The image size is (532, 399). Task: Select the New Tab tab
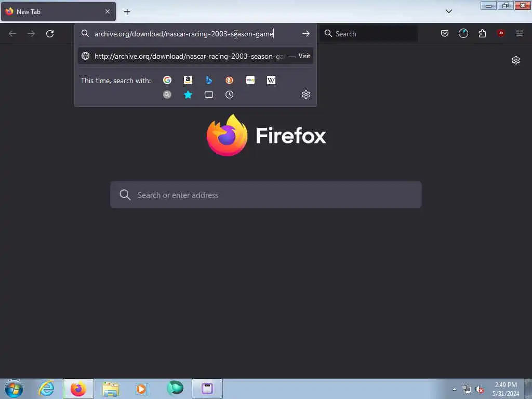pyautogui.click(x=58, y=11)
